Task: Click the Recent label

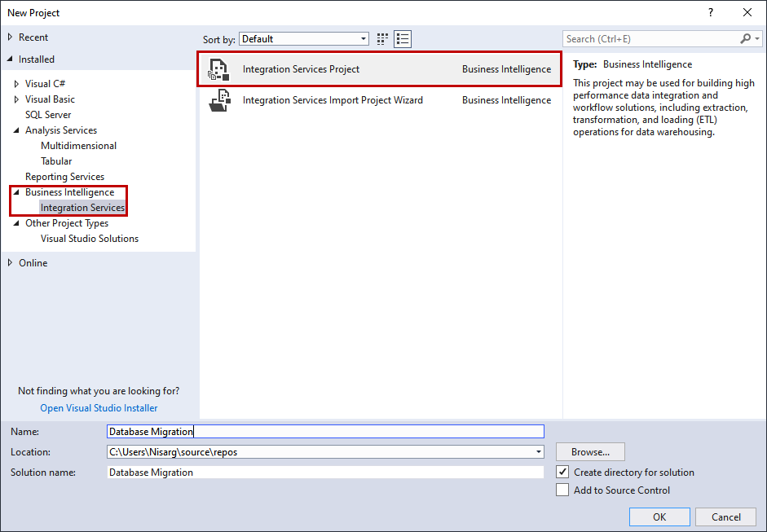Action: (x=33, y=37)
